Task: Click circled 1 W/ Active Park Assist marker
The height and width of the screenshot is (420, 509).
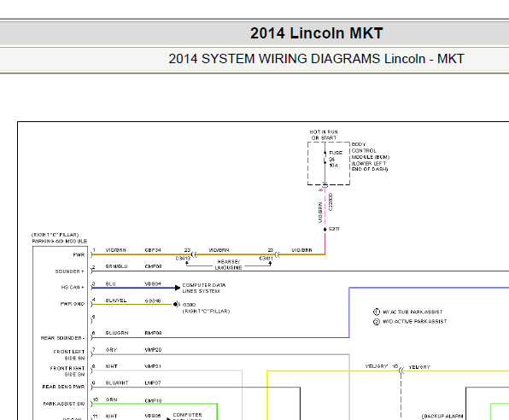Action: [377, 312]
